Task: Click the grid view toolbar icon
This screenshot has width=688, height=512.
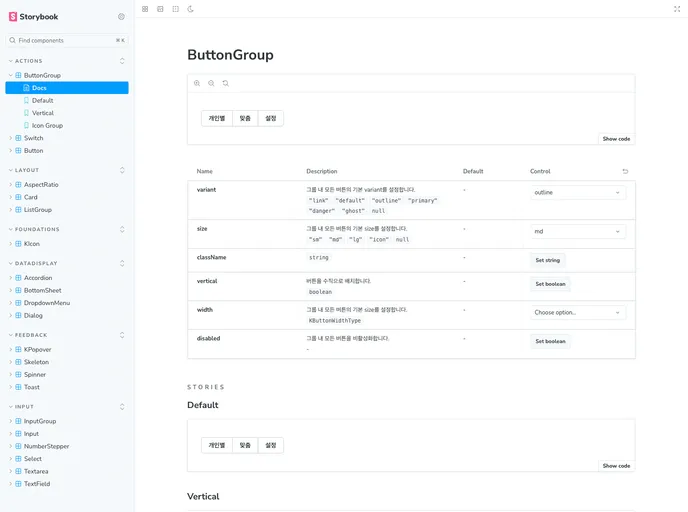Action: (x=145, y=9)
